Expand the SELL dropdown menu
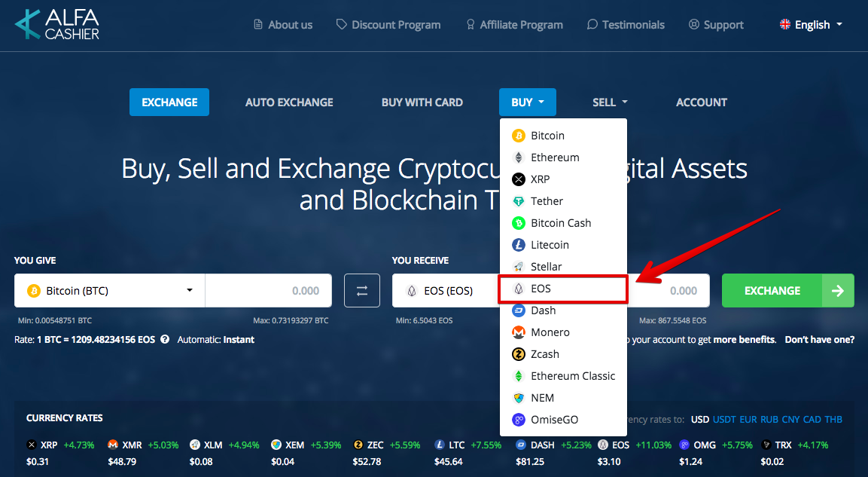The height and width of the screenshot is (477, 868). click(610, 102)
